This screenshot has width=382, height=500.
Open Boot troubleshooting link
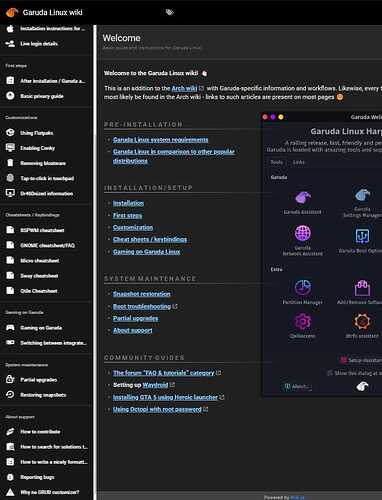[x=142, y=306]
